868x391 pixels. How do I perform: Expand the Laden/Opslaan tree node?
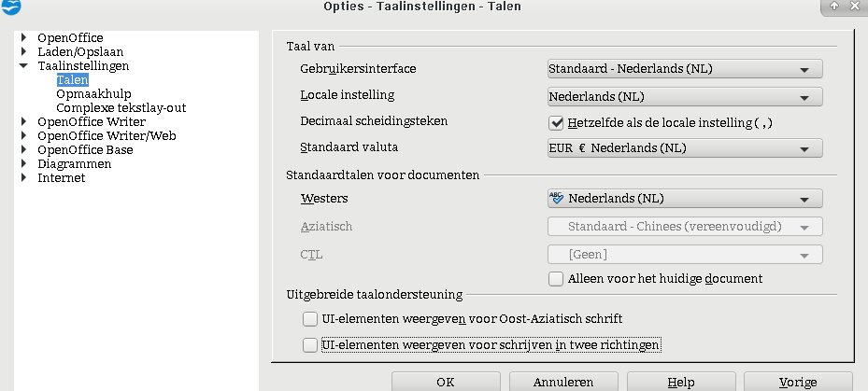(x=23, y=52)
